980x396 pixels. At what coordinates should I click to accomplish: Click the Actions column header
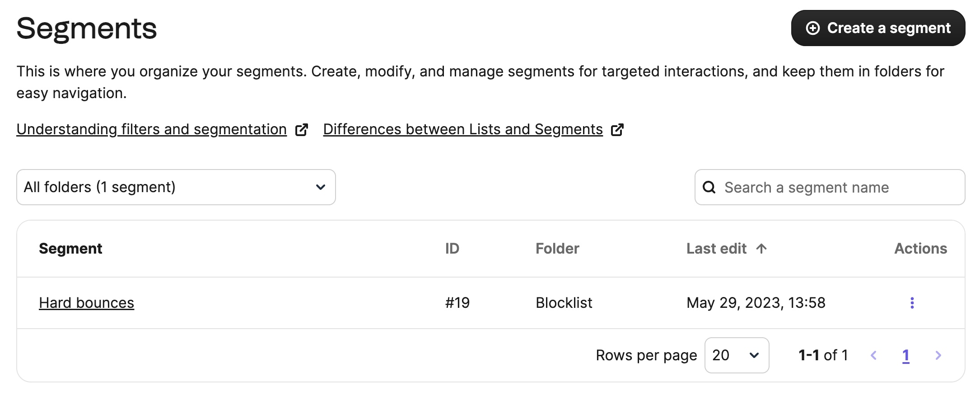coord(920,248)
